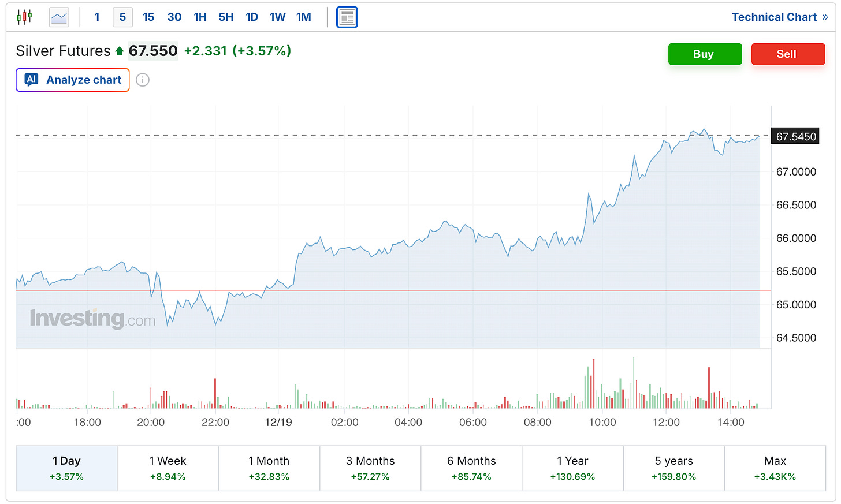This screenshot has width=841, height=504.
Task: Click the info icon beside Analyze chart
Action: (x=143, y=80)
